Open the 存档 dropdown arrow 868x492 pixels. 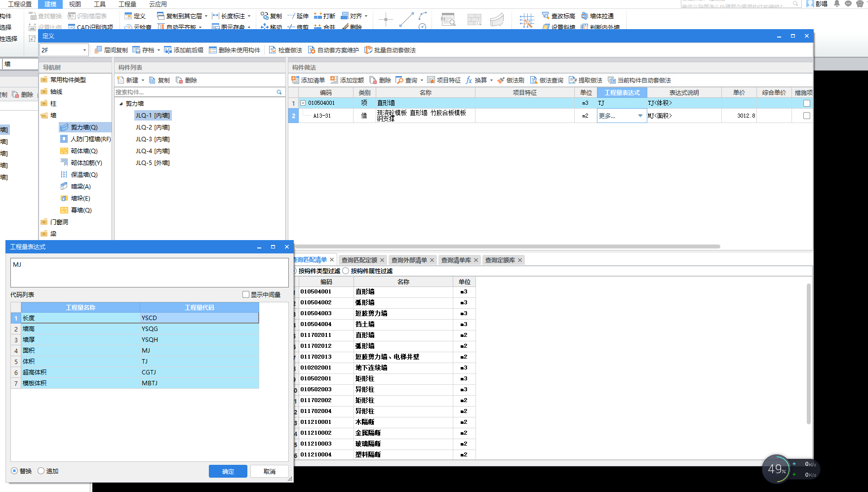(158, 50)
